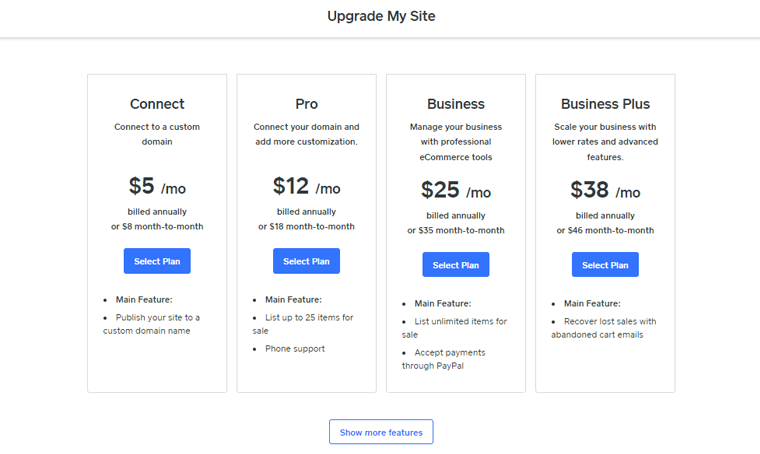Select the Business Plus plan button
The width and height of the screenshot is (760, 454).
pos(605,265)
